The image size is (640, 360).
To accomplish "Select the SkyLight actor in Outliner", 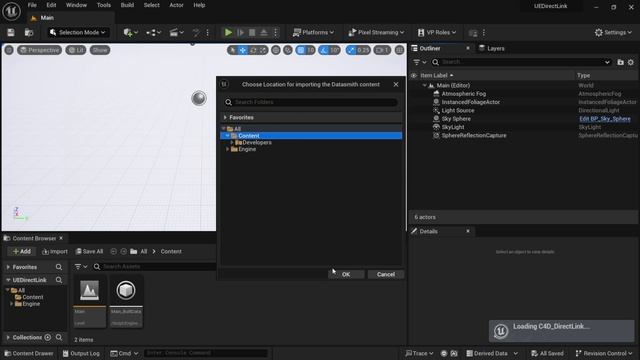I will (453, 127).
